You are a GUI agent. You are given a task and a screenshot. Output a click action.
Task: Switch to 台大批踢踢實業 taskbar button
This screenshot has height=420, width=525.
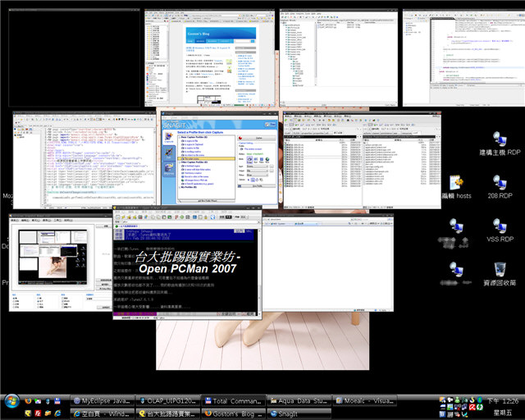point(168,413)
